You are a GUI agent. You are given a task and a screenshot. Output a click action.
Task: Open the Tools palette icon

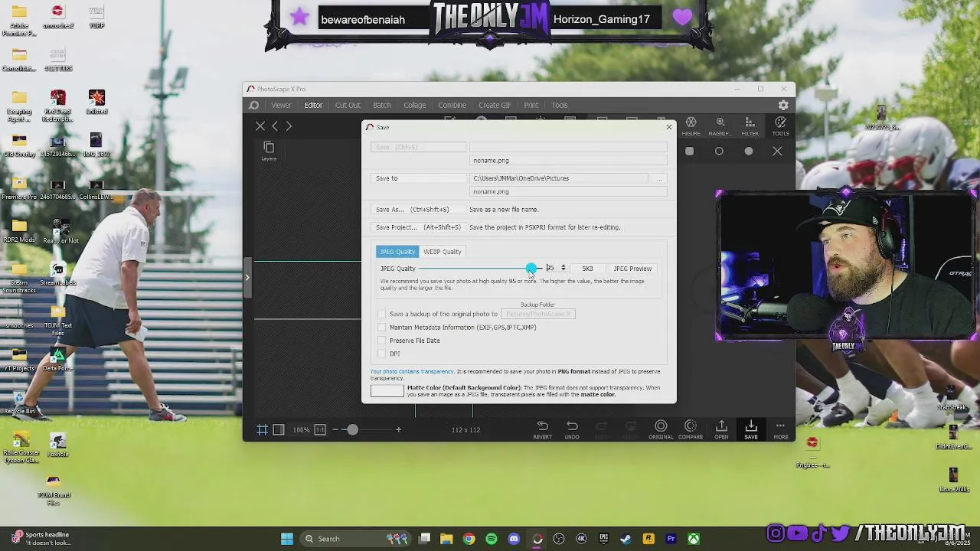tap(780, 126)
